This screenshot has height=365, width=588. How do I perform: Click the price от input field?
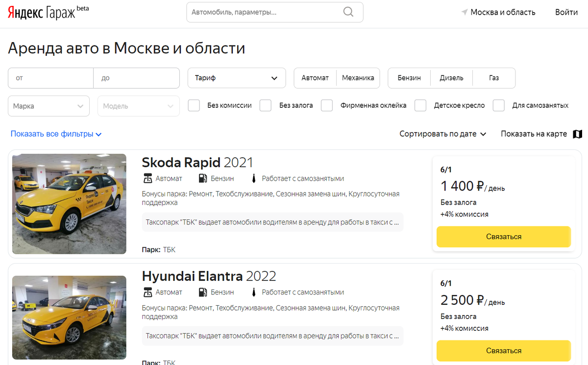[x=50, y=78]
